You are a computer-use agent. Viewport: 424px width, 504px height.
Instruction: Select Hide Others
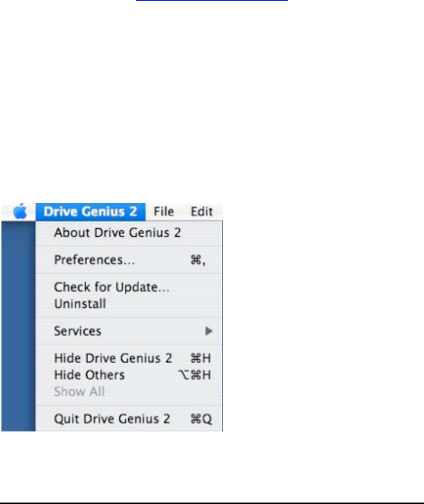click(x=89, y=375)
